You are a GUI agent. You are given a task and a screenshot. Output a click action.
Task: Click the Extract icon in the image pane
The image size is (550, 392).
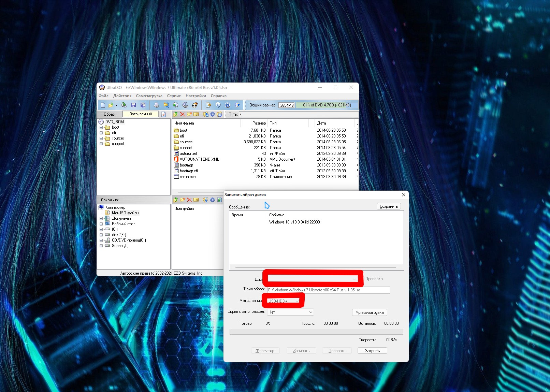click(x=206, y=114)
